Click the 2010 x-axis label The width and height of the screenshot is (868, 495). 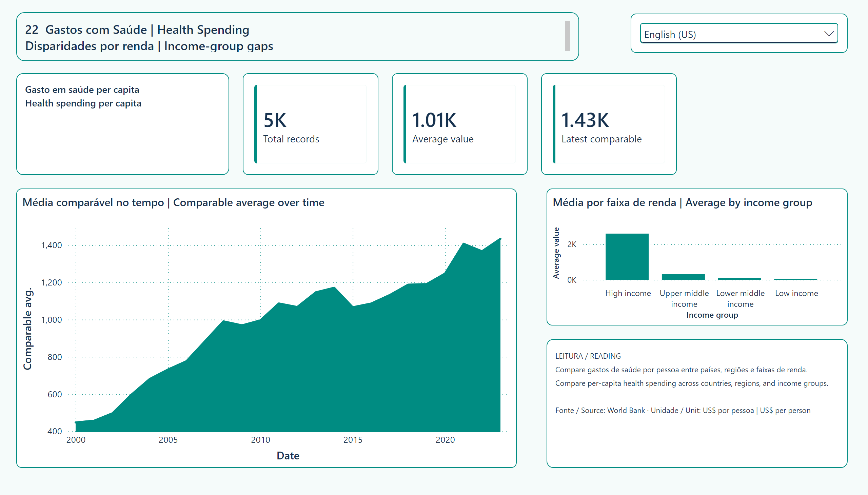(260, 440)
